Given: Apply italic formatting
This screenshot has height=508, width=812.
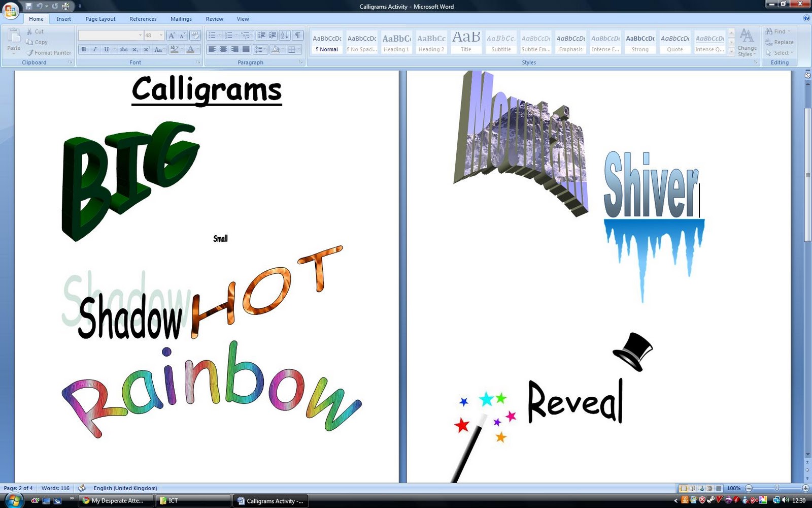Looking at the screenshot, I should (95, 49).
